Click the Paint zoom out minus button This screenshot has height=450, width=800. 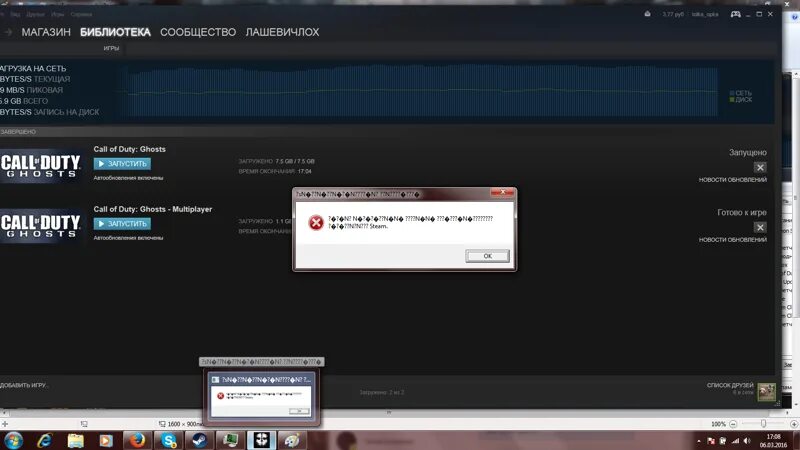pyautogui.click(x=733, y=424)
